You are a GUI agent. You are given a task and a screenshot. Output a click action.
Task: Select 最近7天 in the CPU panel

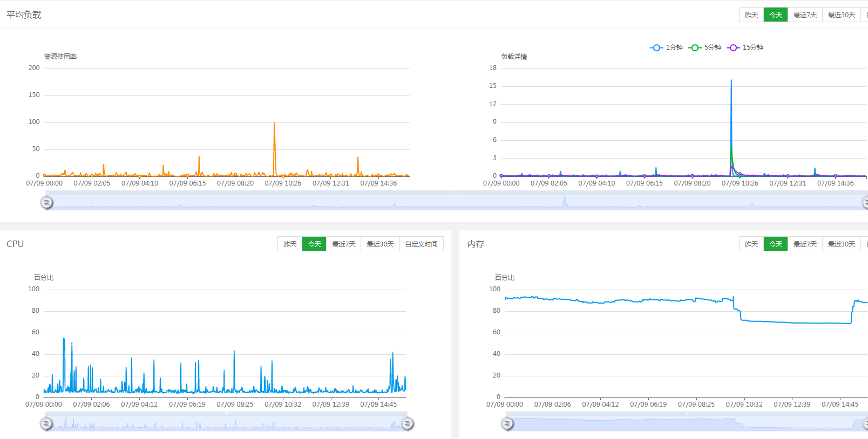343,244
